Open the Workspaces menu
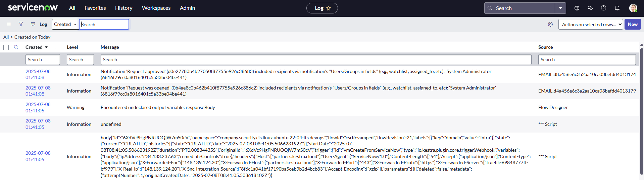 pos(156,8)
